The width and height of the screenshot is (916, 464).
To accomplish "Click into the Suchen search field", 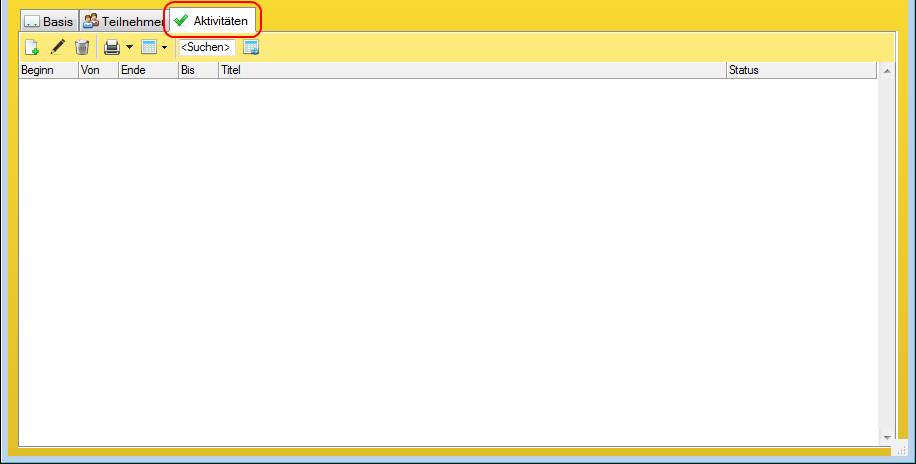I will [x=206, y=47].
